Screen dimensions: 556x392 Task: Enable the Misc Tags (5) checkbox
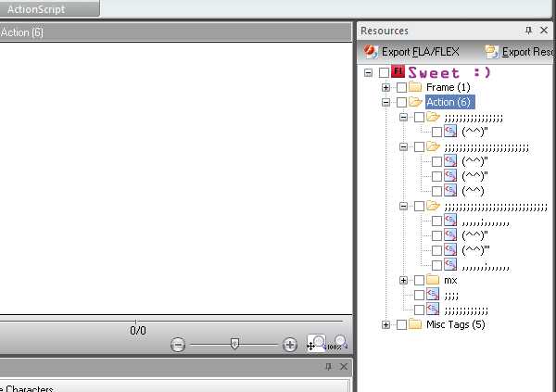[400, 324]
